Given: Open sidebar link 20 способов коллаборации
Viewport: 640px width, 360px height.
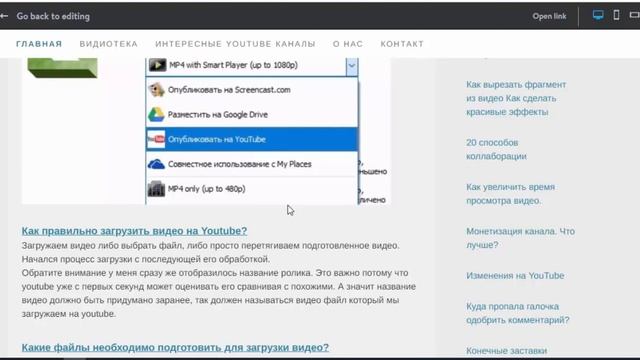Looking at the screenshot, I should 496,149.
